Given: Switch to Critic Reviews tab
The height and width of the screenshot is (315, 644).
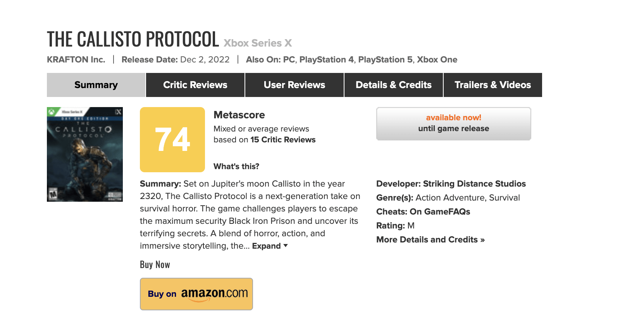Looking at the screenshot, I should tap(195, 85).
